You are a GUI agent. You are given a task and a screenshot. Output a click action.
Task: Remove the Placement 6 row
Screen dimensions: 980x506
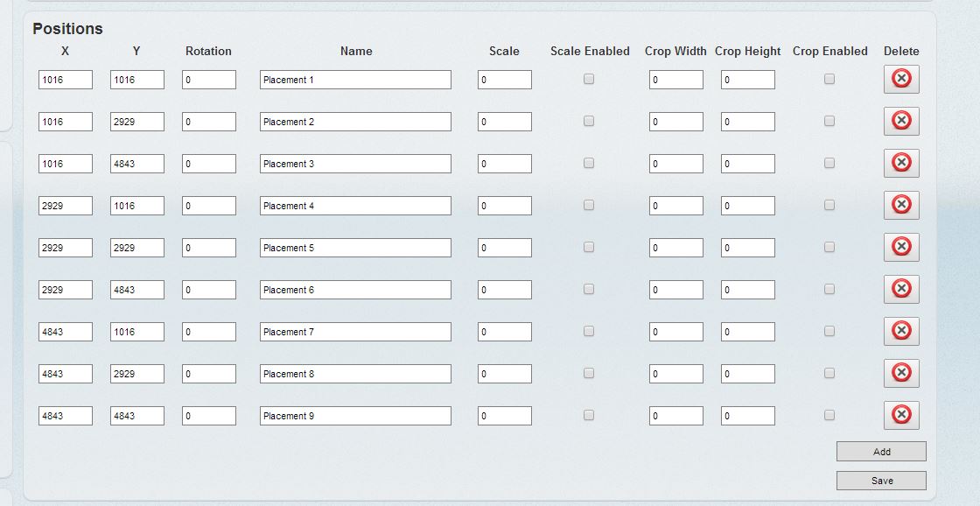tap(901, 289)
